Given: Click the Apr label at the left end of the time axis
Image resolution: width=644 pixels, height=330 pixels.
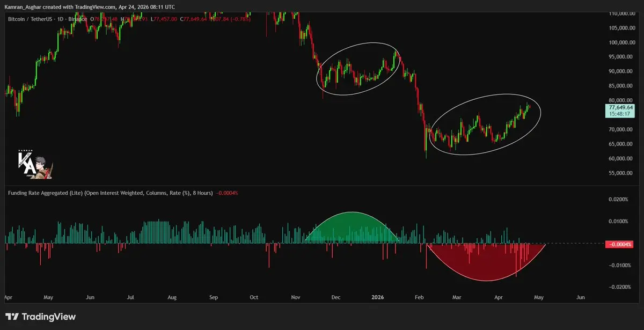Looking at the screenshot, I should tap(9, 297).
